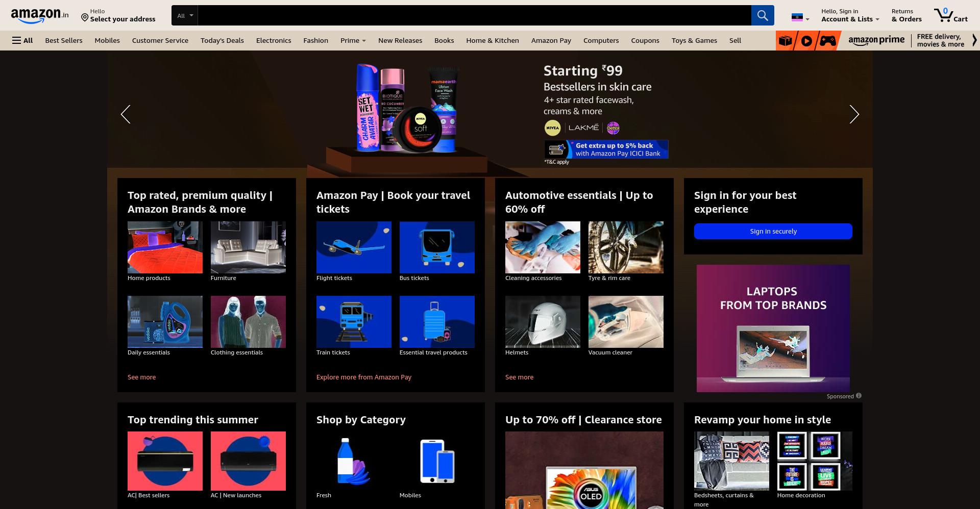
Task: Open Bedsheets, curtains & more thumbnail
Action: [x=731, y=461]
